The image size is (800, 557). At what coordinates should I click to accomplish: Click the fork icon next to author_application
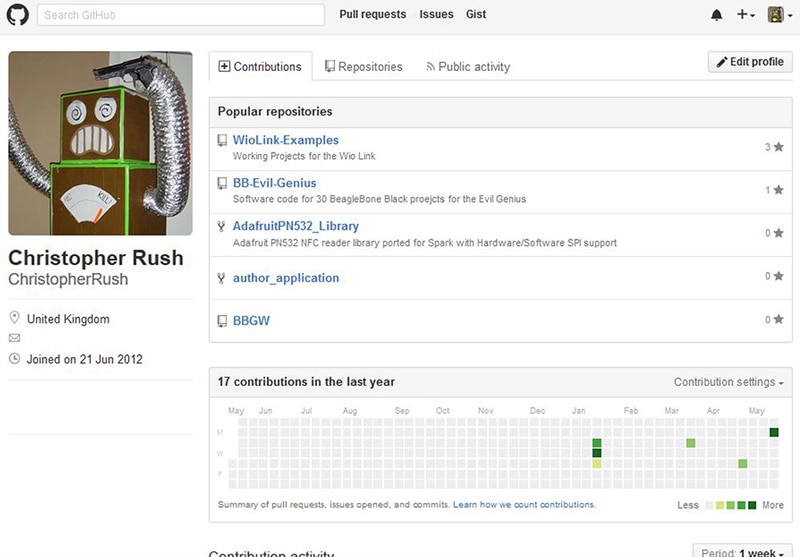point(222,278)
